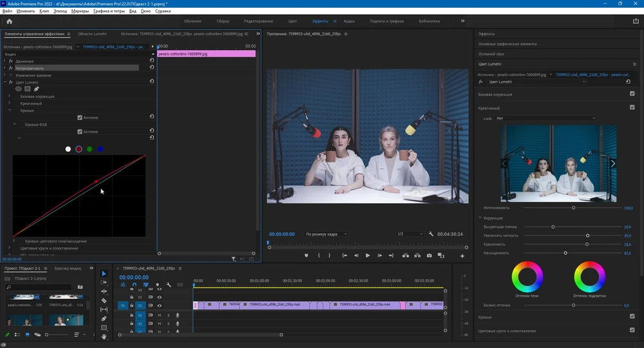Click Mark In button in Program monitor

pos(319,255)
